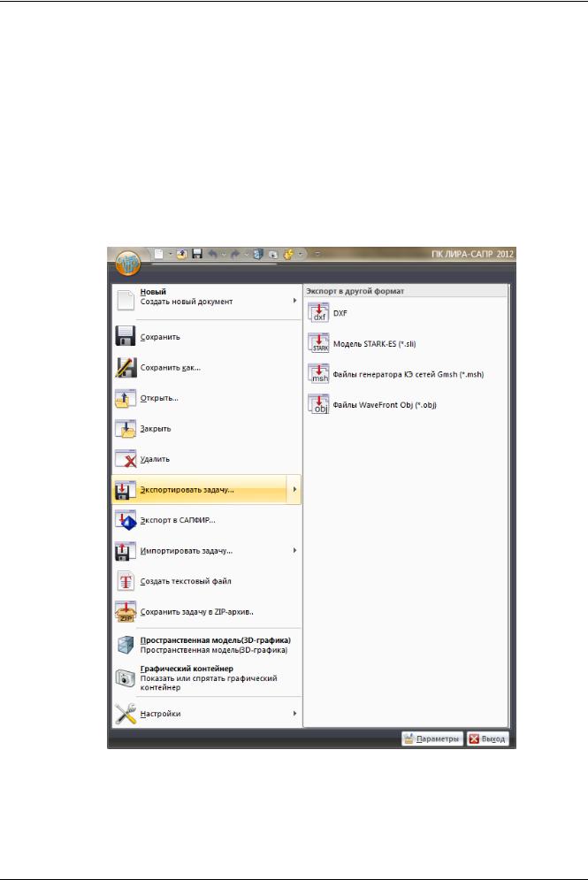588x880 pixels.
Task: Click the graphic container camera icon in top toolbar
Action: click(x=273, y=254)
